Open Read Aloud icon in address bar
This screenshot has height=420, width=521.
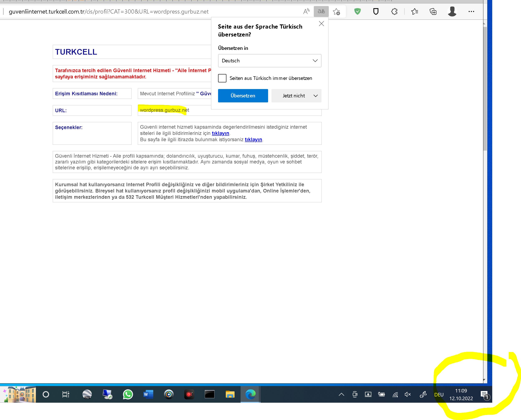(x=306, y=11)
